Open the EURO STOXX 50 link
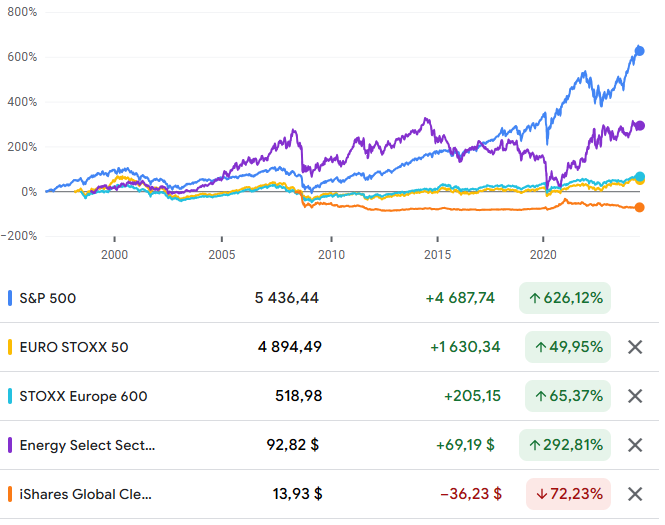The width and height of the screenshot is (665, 525). (74, 347)
